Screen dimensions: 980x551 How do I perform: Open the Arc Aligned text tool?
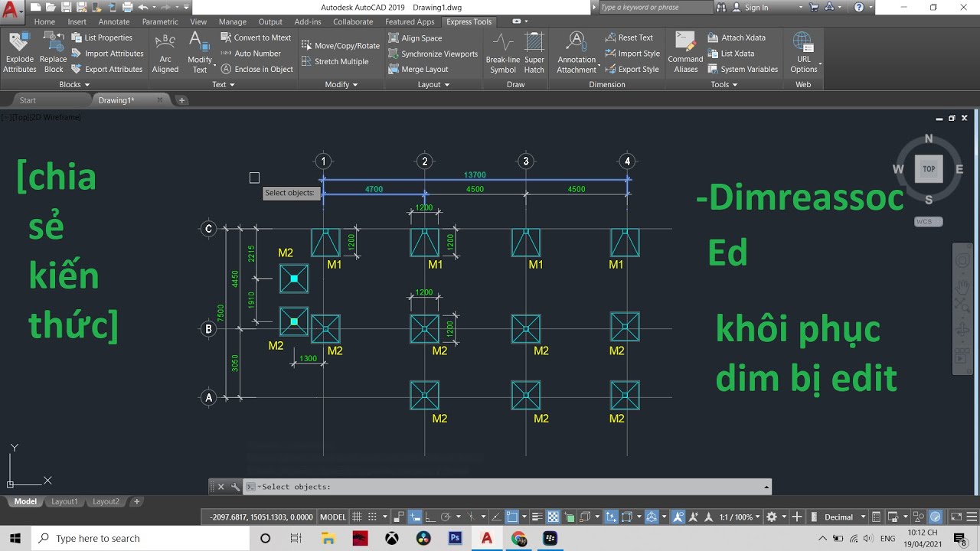pos(165,53)
